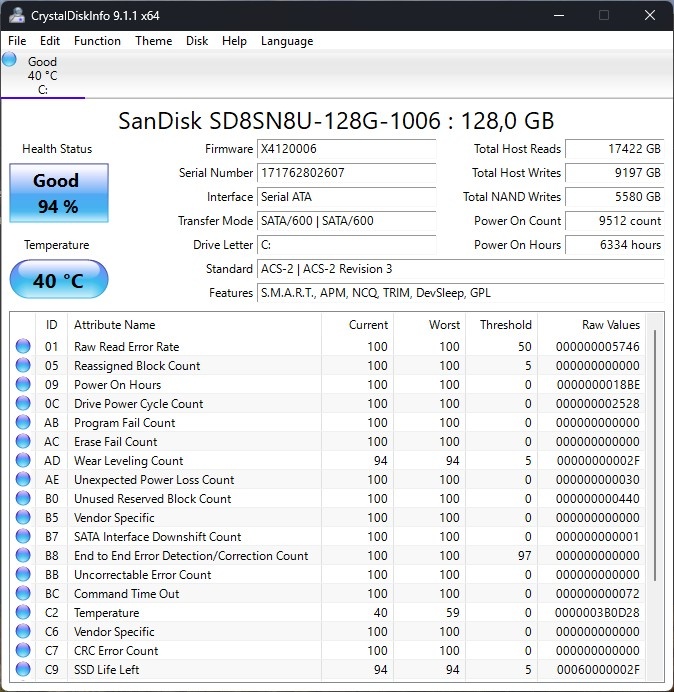Click the Features field listing S.M.A.R.T.
The image size is (674, 692).
pyautogui.click(x=460, y=293)
